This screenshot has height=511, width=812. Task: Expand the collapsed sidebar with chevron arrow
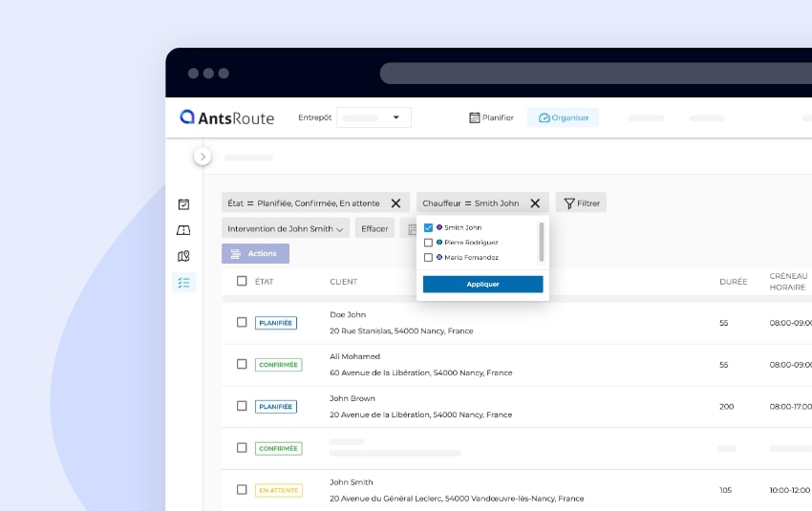(x=203, y=157)
